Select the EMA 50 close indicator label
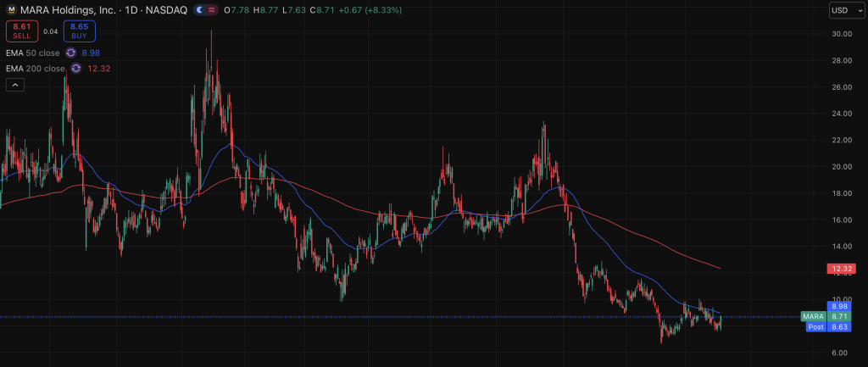The height and width of the screenshot is (367, 868). pos(35,53)
